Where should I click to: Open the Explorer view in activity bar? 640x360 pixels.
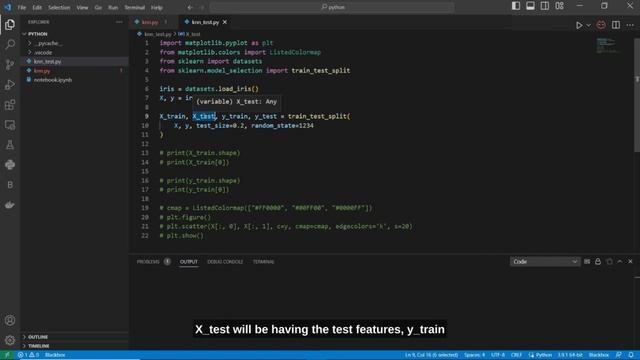tap(10, 25)
